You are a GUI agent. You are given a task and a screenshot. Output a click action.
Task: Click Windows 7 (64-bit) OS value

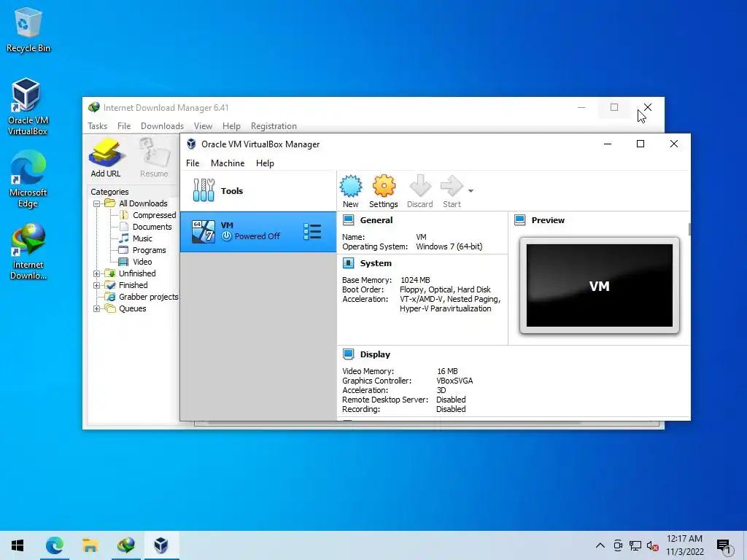449,246
